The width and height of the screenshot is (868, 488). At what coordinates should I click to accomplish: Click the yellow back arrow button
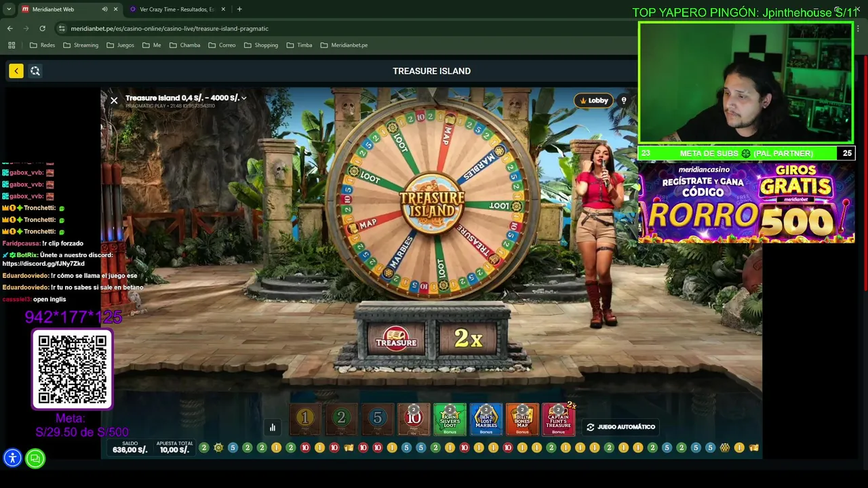(x=16, y=70)
